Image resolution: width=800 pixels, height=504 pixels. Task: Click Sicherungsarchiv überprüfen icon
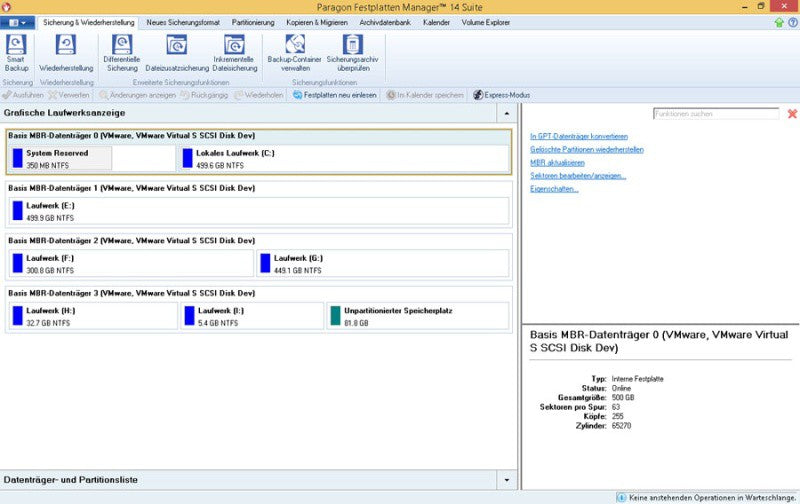(x=353, y=44)
